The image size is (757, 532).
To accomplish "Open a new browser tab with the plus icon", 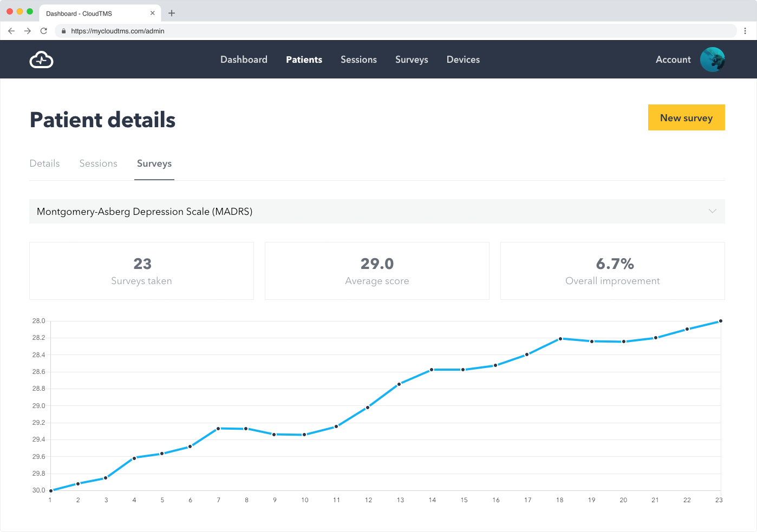I will tap(172, 13).
